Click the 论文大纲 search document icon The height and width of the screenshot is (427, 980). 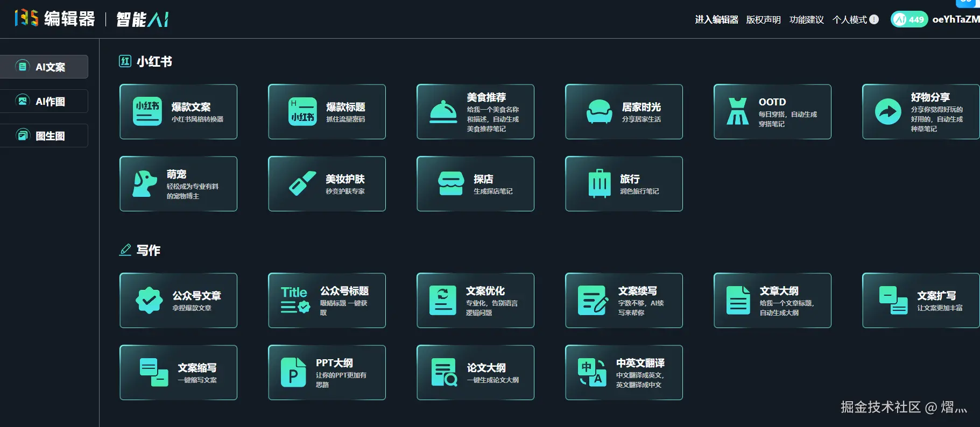(445, 372)
